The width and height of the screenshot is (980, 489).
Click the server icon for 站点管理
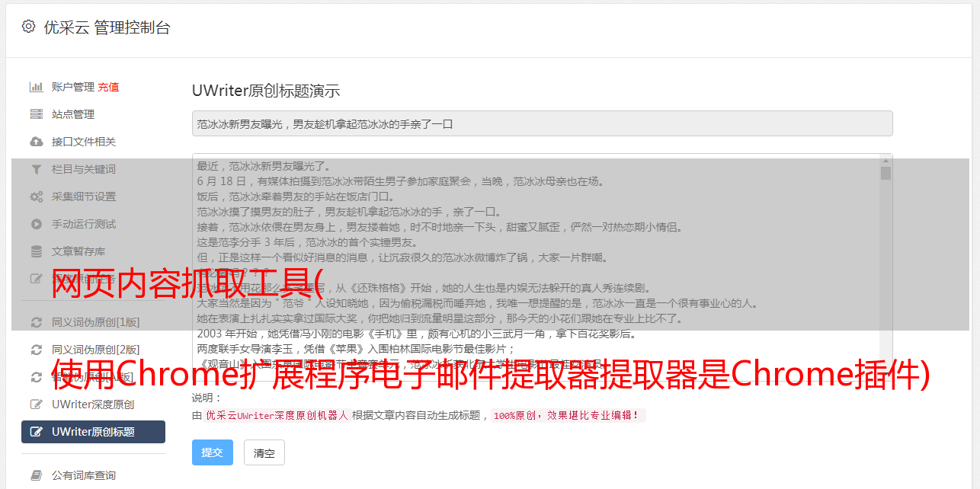[x=36, y=114]
